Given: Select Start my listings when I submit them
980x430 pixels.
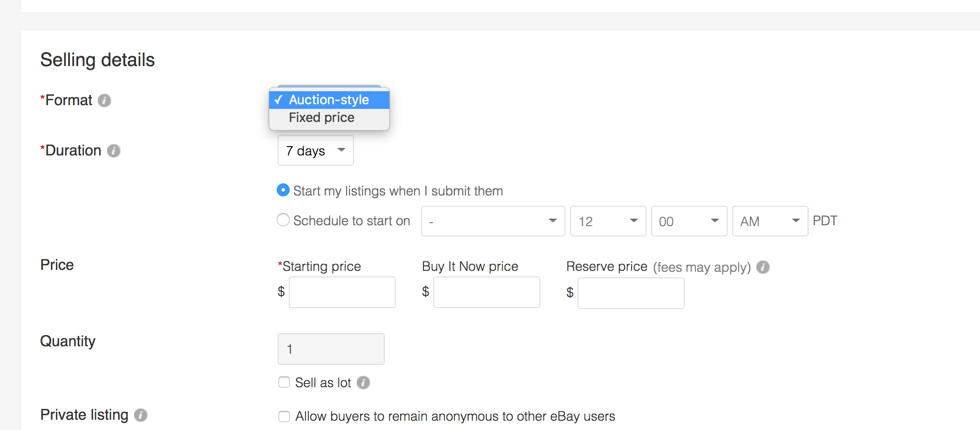Looking at the screenshot, I should point(283,190).
